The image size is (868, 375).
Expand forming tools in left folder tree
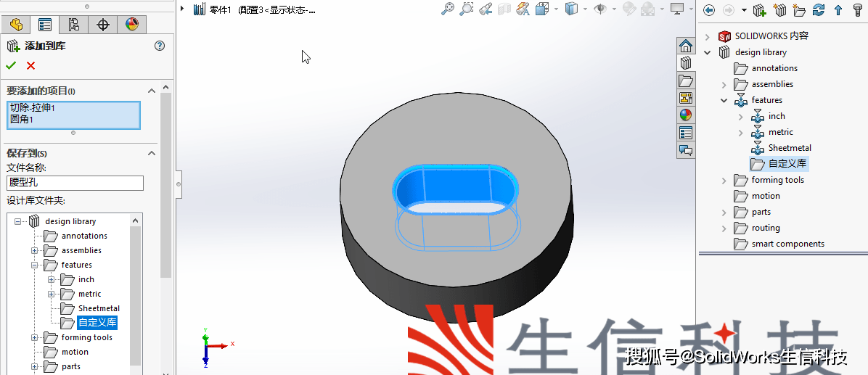pyautogui.click(x=34, y=337)
